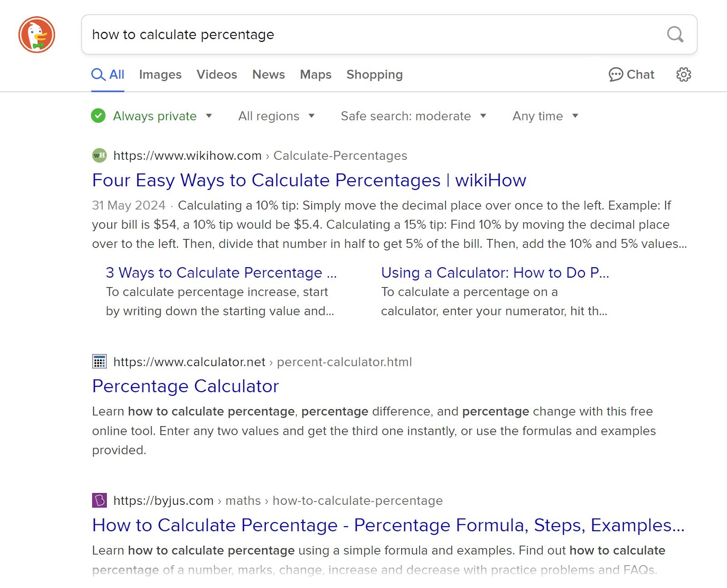
Task: Open the Safe search: moderate dropdown
Action: point(413,116)
